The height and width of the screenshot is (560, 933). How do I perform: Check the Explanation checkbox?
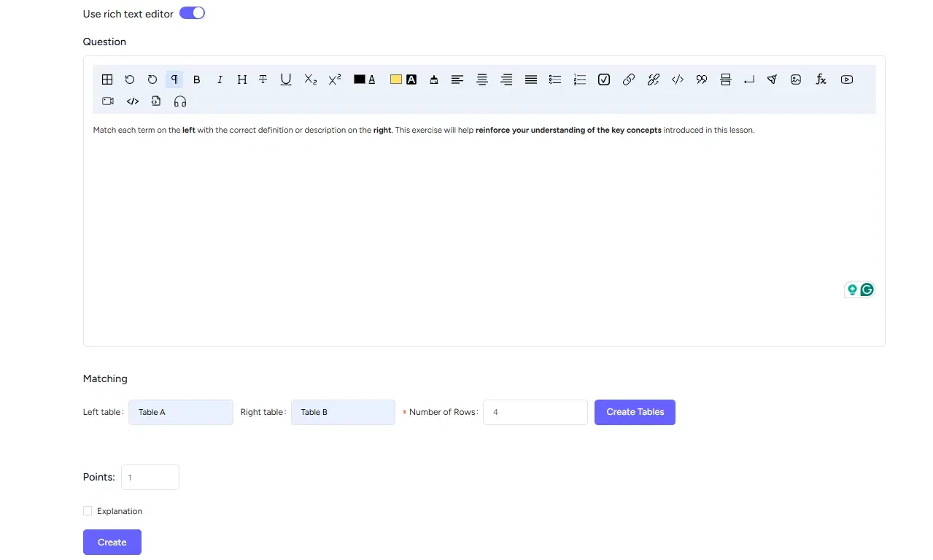tap(88, 511)
